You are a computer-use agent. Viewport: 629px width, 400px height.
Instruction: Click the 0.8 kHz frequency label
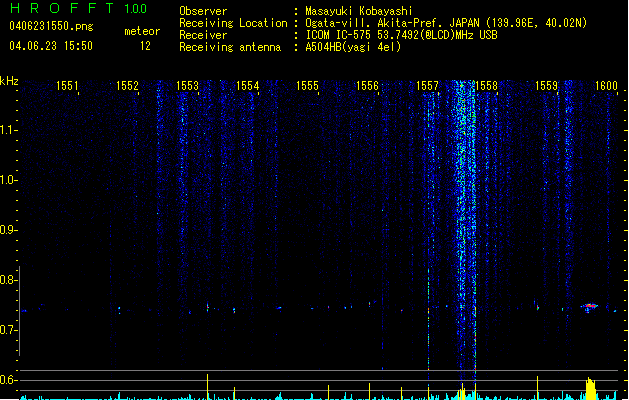pos(9,280)
